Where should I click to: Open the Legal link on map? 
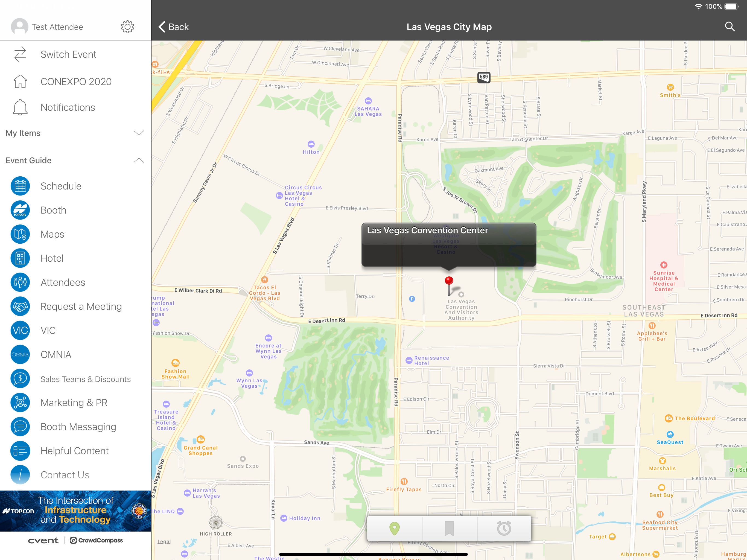164,541
